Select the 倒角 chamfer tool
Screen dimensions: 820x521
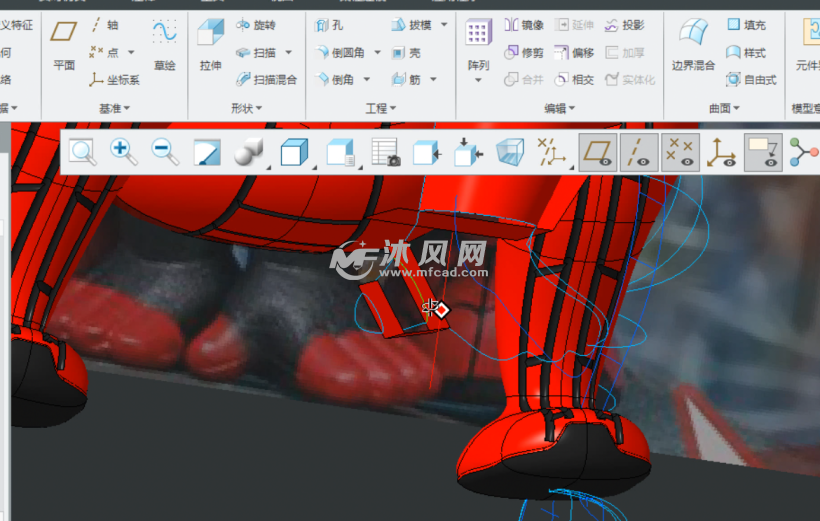tap(335, 80)
